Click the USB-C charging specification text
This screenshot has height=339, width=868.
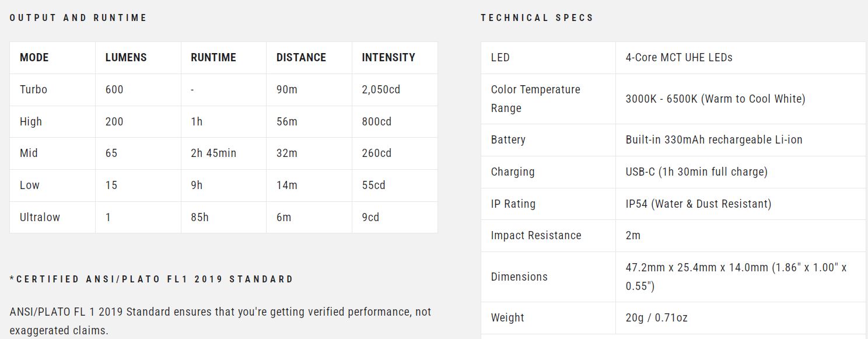pos(696,172)
